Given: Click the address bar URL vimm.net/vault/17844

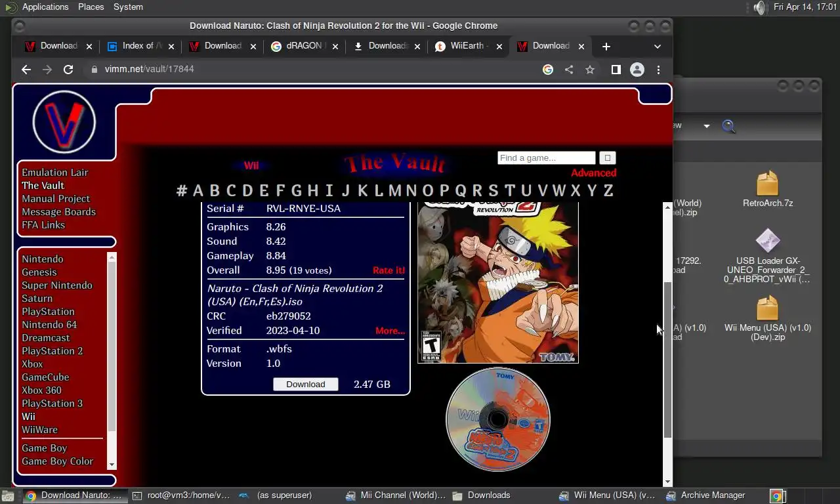Looking at the screenshot, I should 149,69.
